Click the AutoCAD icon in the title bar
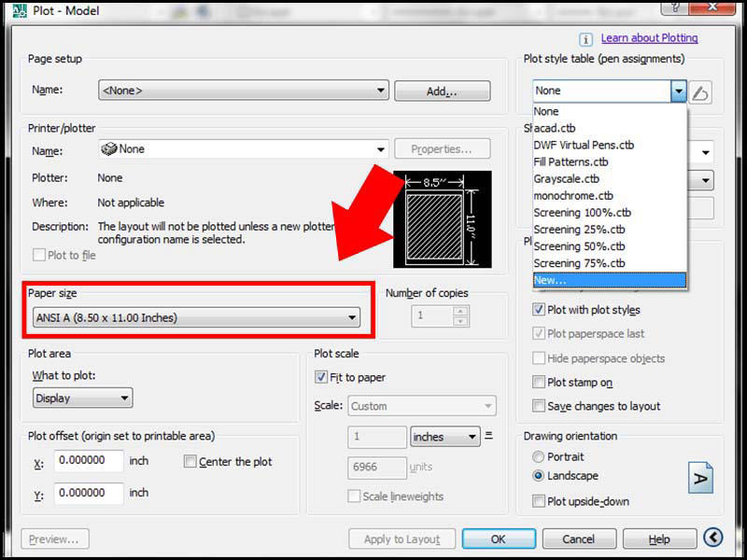747x560 pixels. click(19, 10)
